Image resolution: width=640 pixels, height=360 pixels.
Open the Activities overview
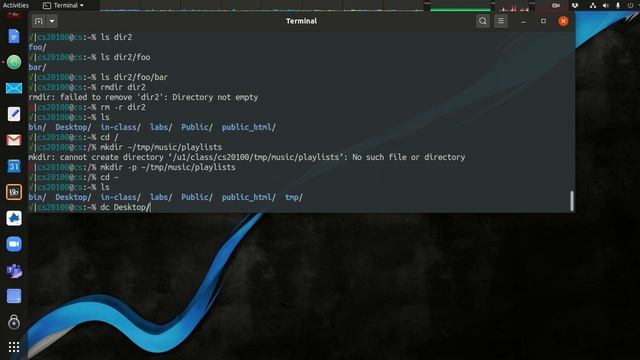coord(16,5)
